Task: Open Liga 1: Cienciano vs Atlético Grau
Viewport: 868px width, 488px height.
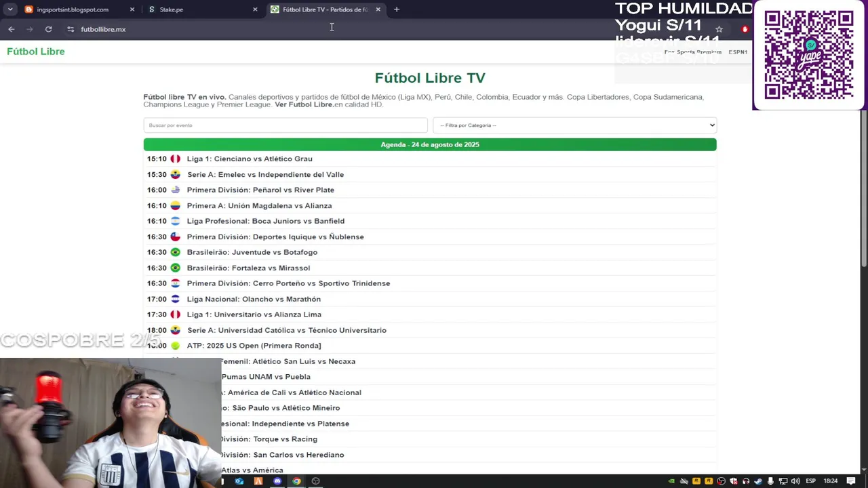Action: coord(250,159)
